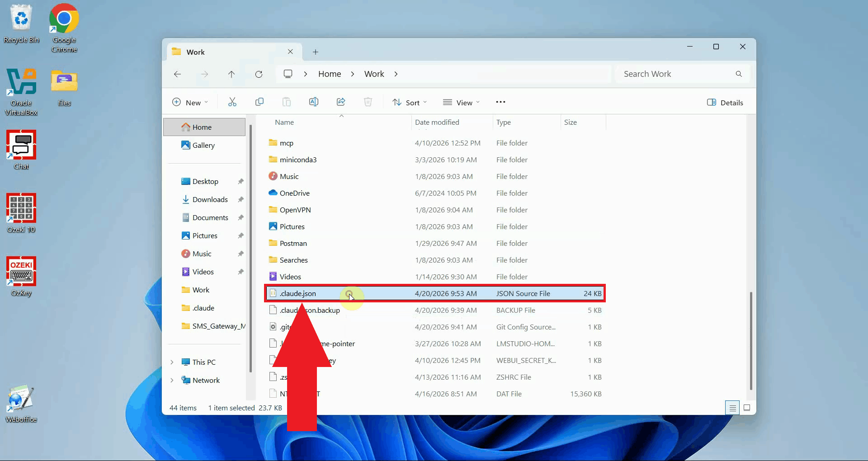The image size is (868, 461).
Task: Launch Google Chrome from the desktop
Action: pos(64,28)
